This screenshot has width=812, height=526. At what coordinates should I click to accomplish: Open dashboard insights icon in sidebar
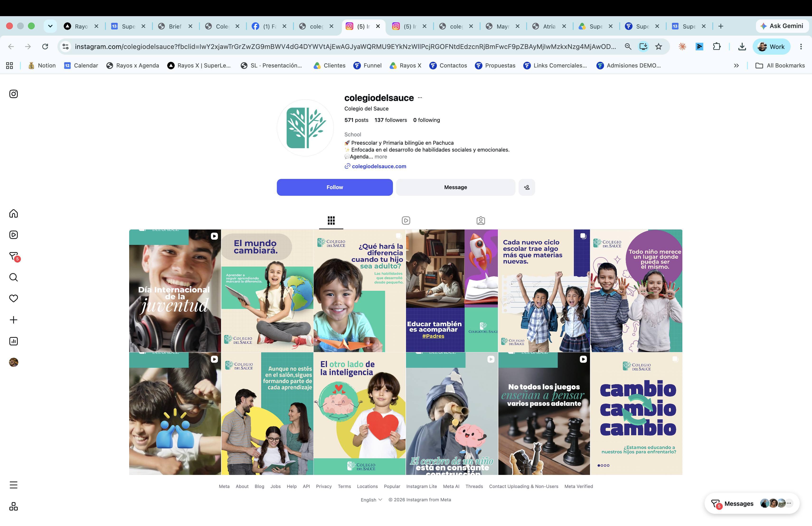pyautogui.click(x=13, y=341)
